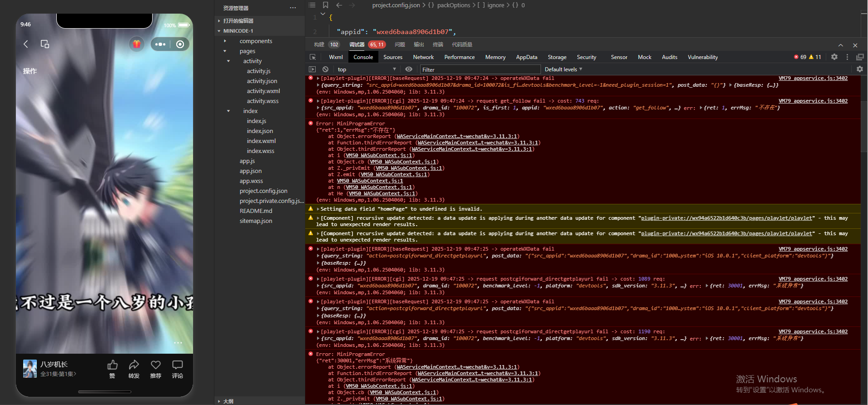Click the dock side icon in DevTools tab bar
Image resolution: width=868 pixels, height=405 pixels.
click(x=860, y=57)
